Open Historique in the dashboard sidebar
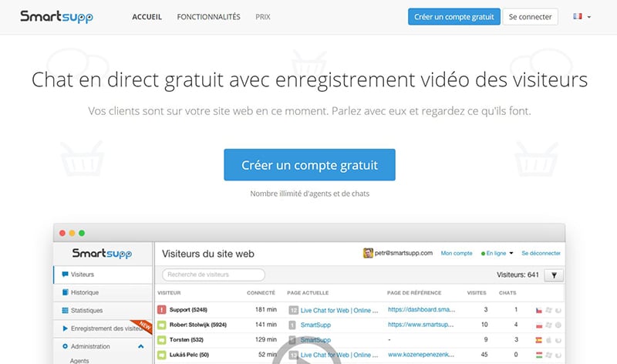This screenshot has width=617, height=364. pyautogui.click(x=103, y=292)
